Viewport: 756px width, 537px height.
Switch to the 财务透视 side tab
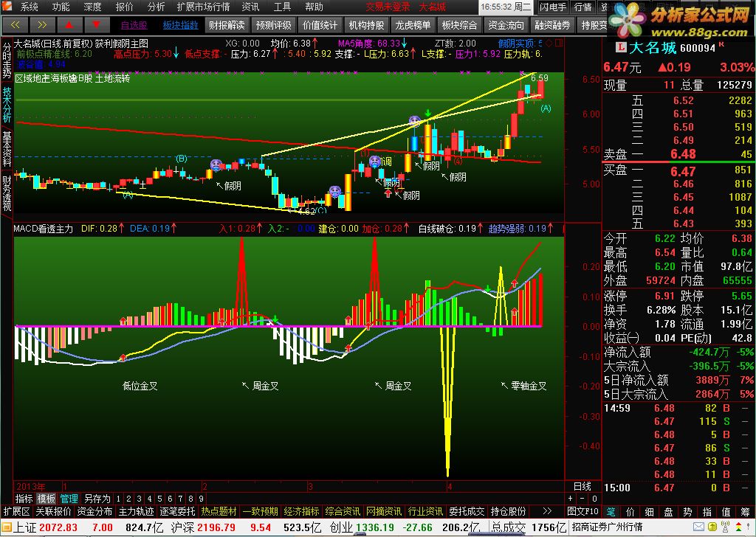(x=7, y=193)
